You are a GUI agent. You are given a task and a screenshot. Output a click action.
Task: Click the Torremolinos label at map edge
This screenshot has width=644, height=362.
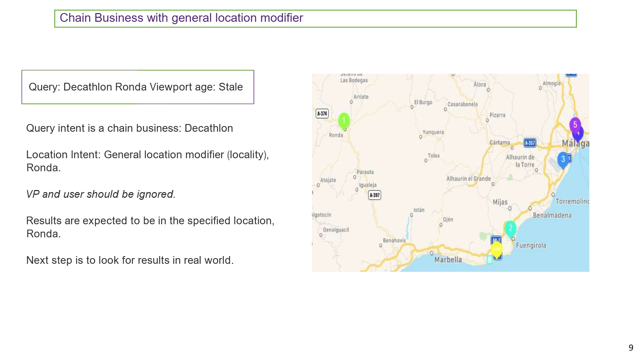(x=572, y=201)
